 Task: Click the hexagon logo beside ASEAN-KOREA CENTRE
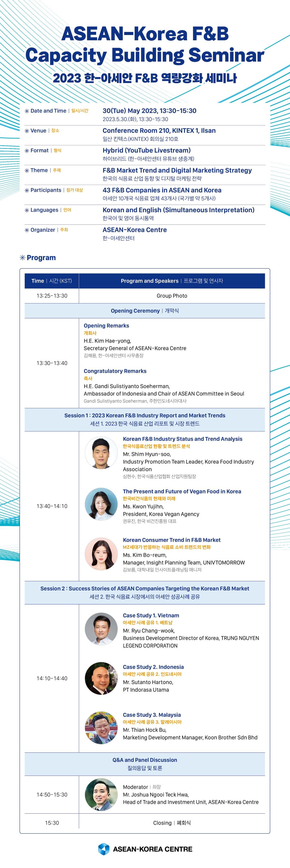point(103,849)
